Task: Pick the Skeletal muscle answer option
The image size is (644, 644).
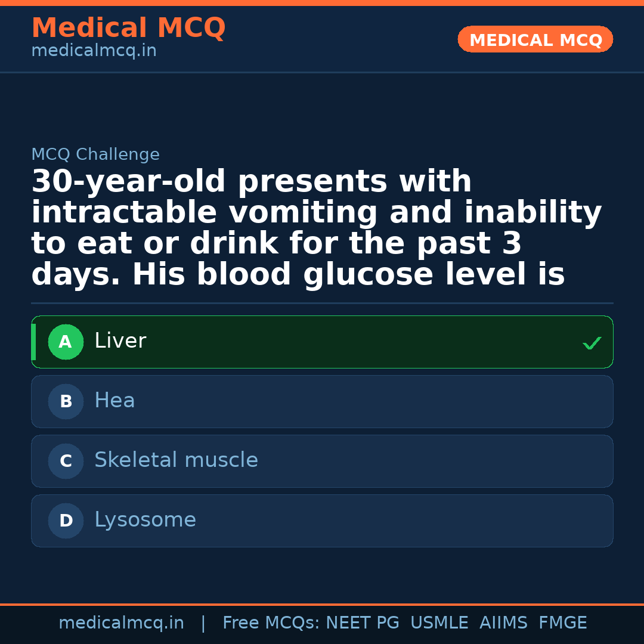Action: click(176, 460)
